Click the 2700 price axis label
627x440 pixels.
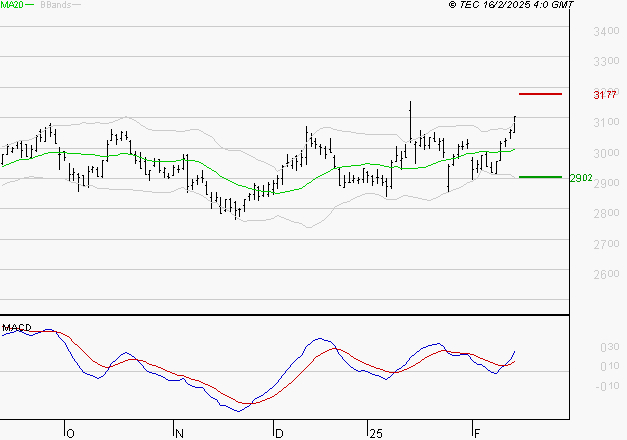(x=606, y=244)
